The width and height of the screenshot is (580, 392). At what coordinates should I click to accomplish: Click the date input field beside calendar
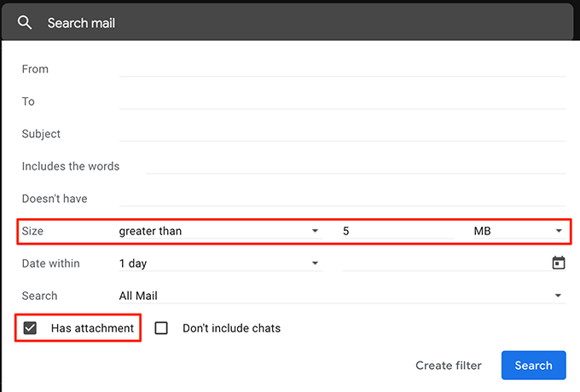[x=444, y=263]
